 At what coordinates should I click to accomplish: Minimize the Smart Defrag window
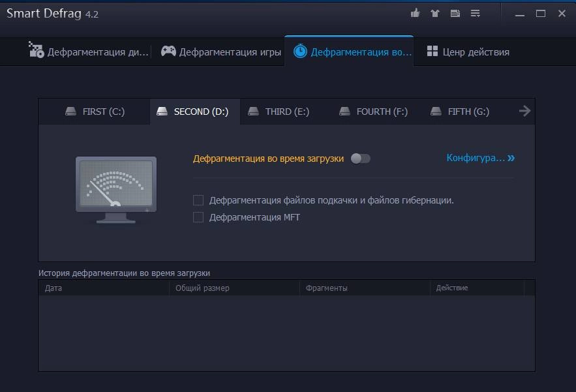click(x=519, y=14)
